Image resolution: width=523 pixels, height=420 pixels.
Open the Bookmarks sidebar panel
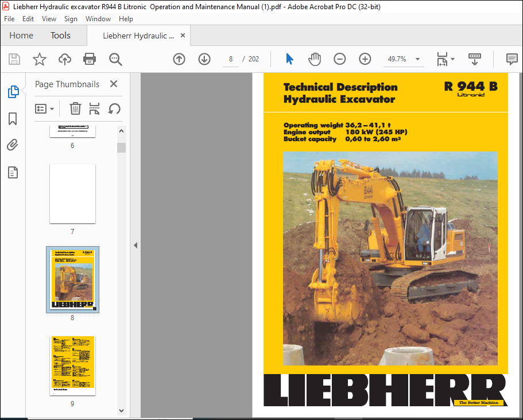coord(13,119)
